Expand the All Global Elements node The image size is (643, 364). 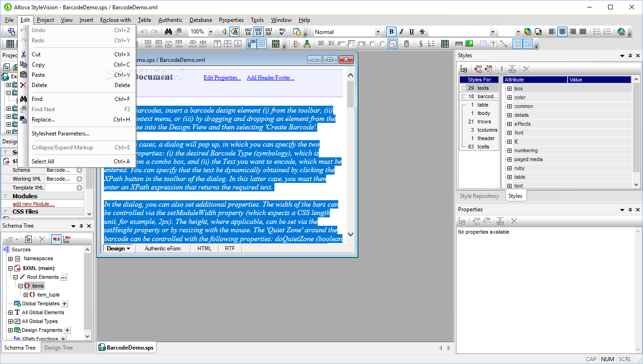pos(11,312)
